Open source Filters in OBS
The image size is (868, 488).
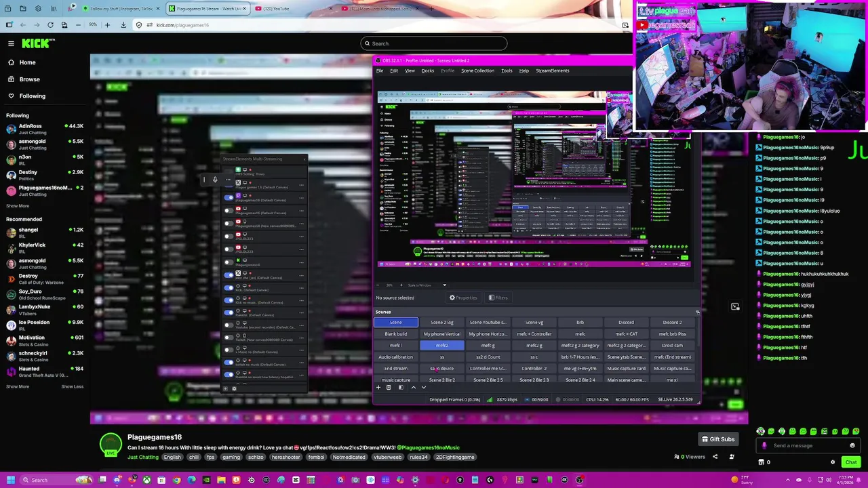(x=498, y=298)
